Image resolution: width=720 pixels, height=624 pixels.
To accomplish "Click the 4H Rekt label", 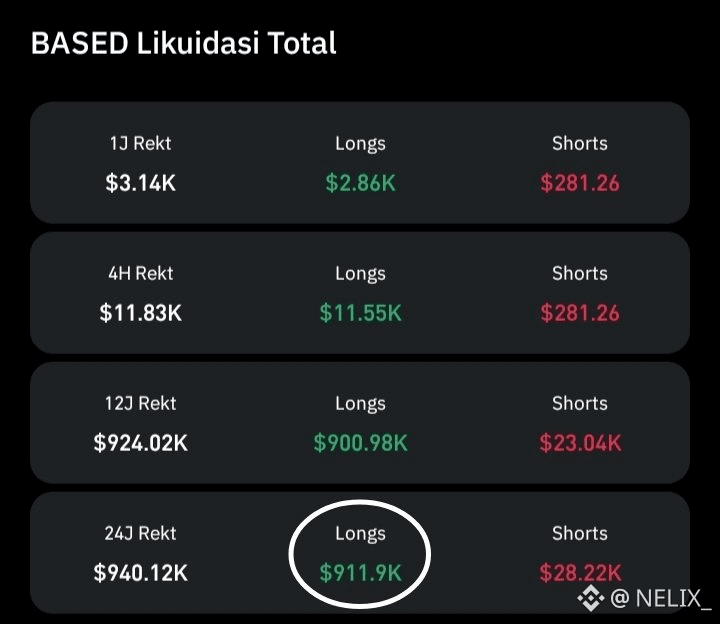I will click(x=141, y=273).
